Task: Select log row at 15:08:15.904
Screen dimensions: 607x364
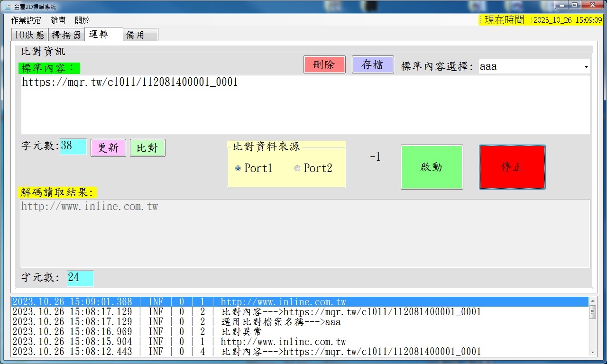Action: point(300,342)
